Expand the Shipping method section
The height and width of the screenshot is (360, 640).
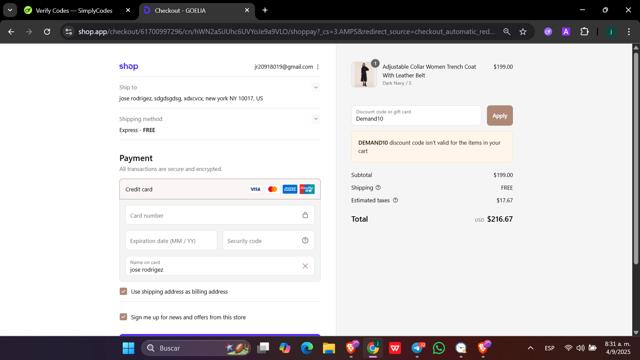[x=316, y=119]
